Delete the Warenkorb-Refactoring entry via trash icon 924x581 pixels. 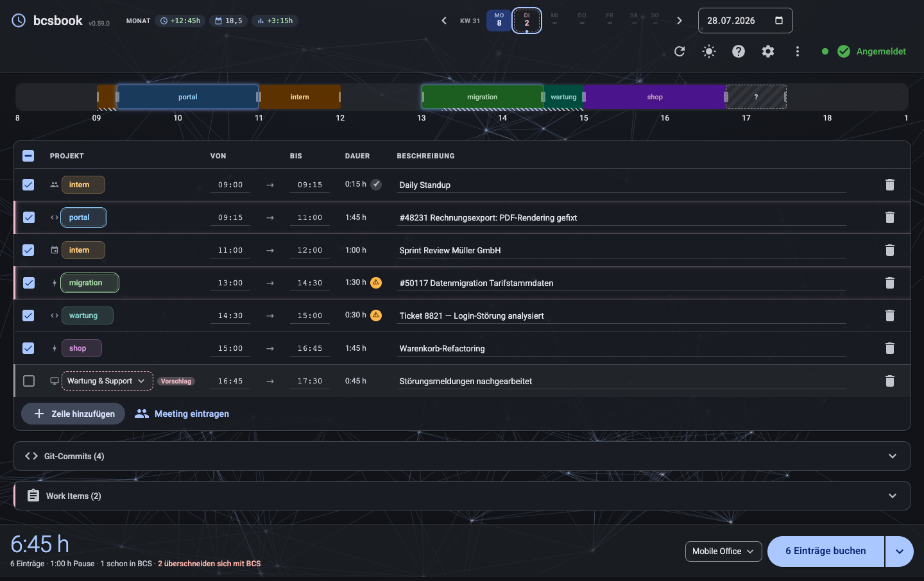pyautogui.click(x=890, y=348)
